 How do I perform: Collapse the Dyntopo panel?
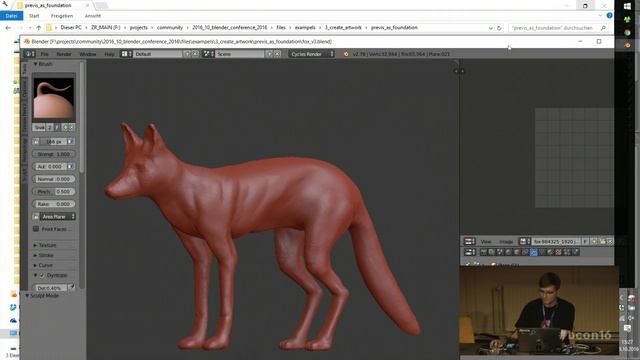pyautogui.click(x=36, y=276)
